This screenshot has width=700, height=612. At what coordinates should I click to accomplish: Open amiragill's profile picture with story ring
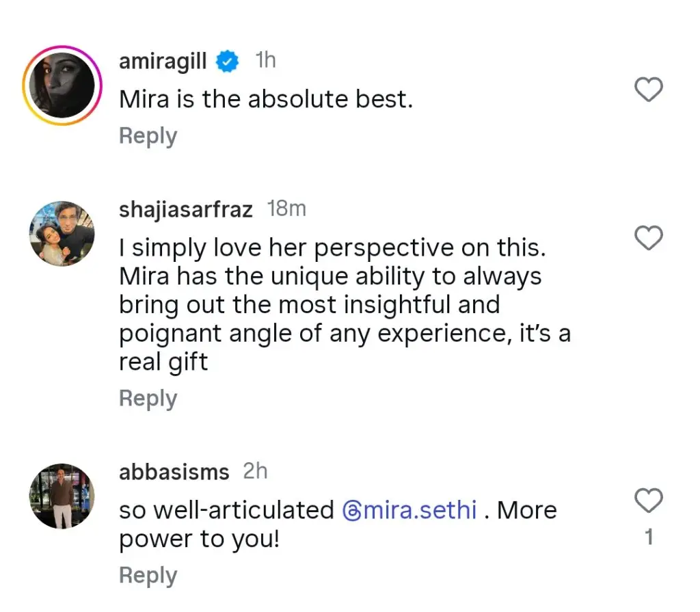pos(62,85)
